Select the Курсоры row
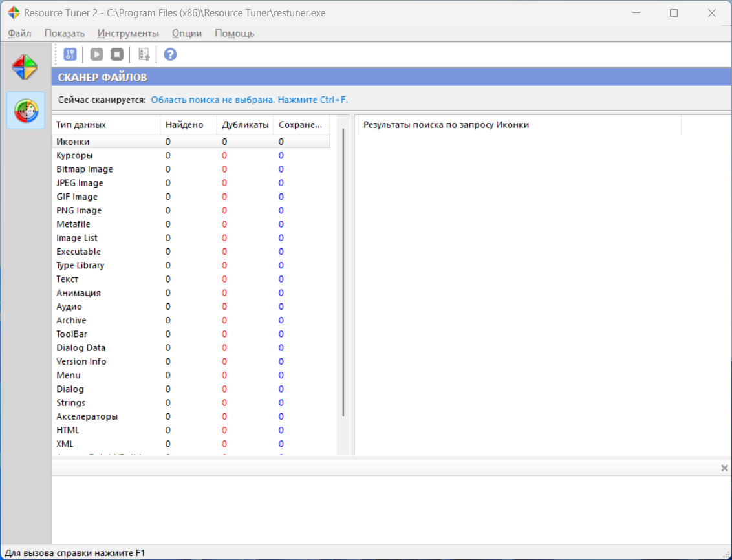 pyautogui.click(x=191, y=155)
